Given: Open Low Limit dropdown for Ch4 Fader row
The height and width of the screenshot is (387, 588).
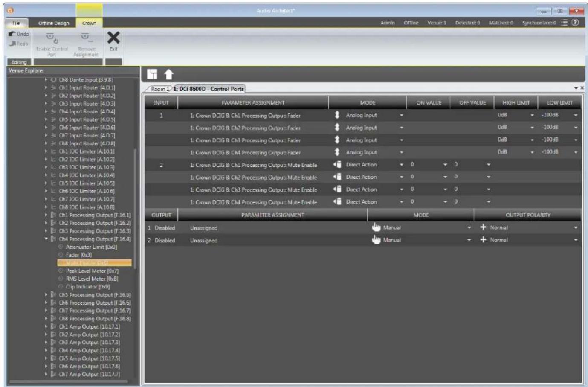Looking at the screenshot, I should click(576, 152).
